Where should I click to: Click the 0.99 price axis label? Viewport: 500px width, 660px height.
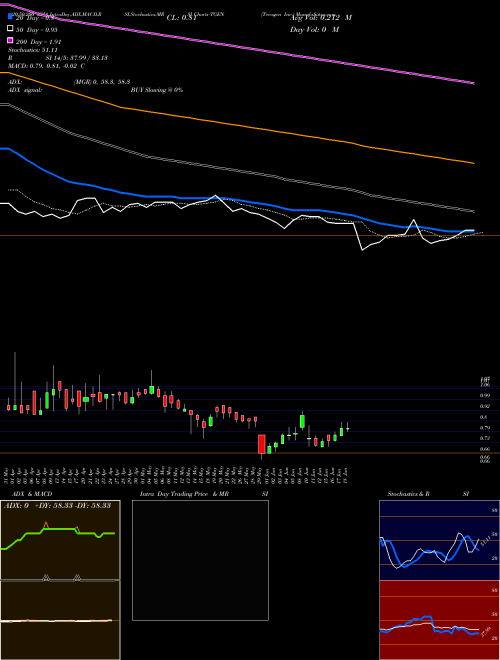[484, 395]
